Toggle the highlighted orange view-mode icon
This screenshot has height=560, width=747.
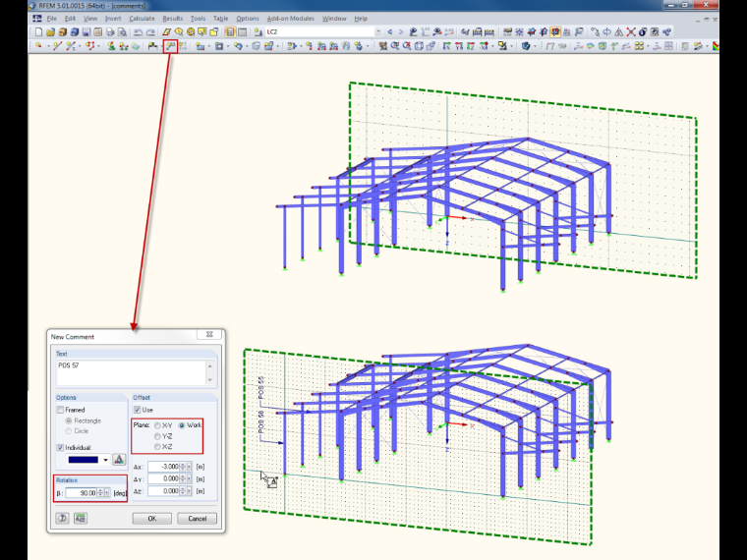click(555, 32)
